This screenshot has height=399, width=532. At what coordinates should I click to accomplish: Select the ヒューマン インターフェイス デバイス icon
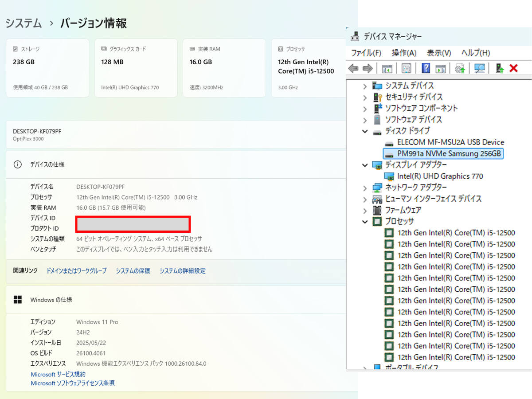point(377,199)
